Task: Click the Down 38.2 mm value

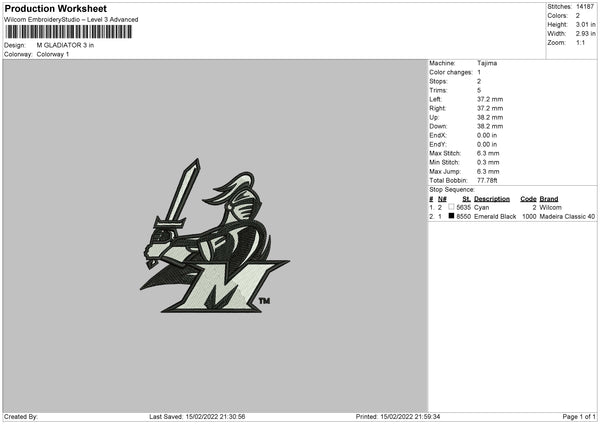Action: [490, 126]
